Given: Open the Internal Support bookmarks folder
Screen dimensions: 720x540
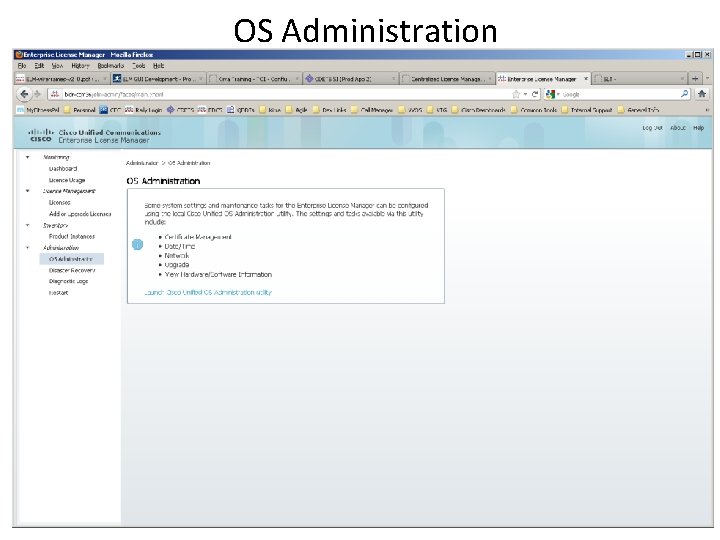Looking at the screenshot, I should click(x=586, y=110).
